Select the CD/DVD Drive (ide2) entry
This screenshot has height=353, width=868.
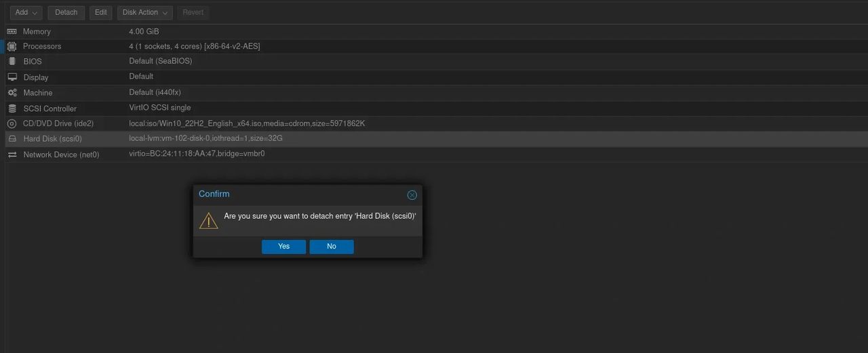[58, 123]
